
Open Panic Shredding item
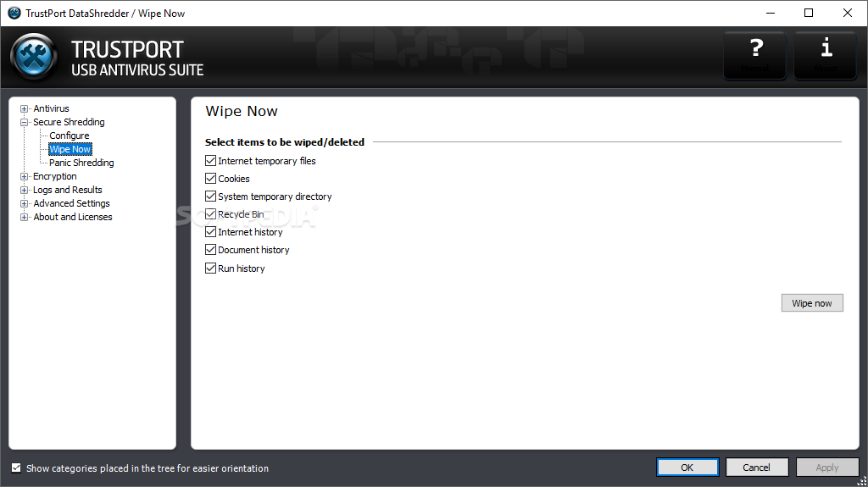tap(81, 163)
